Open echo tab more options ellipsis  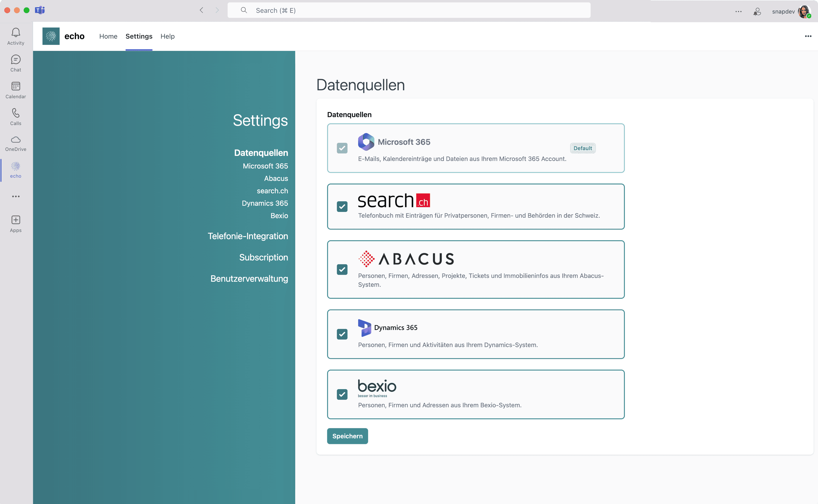[x=808, y=36]
